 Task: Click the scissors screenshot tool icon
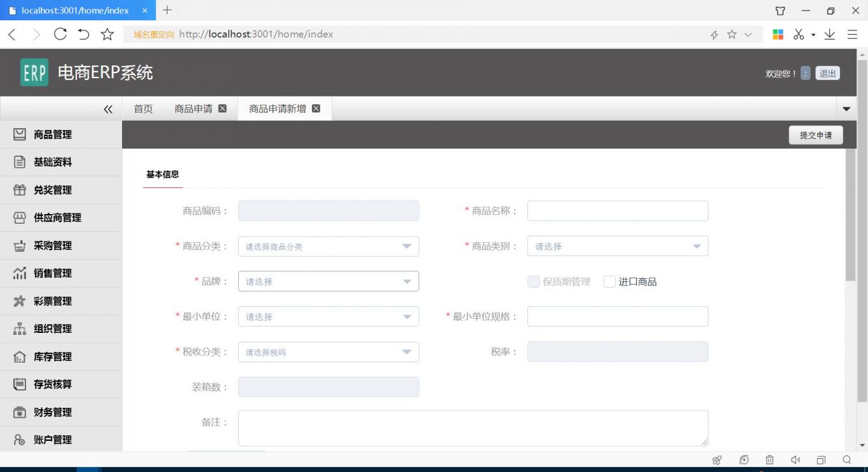pos(799,34)
